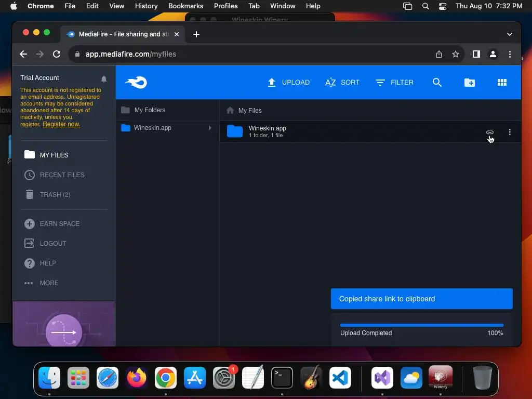Image resolution: width=532 pixels, height=399 pixels.
Task: Open Safari from the dock
Action: pos(108,378)
